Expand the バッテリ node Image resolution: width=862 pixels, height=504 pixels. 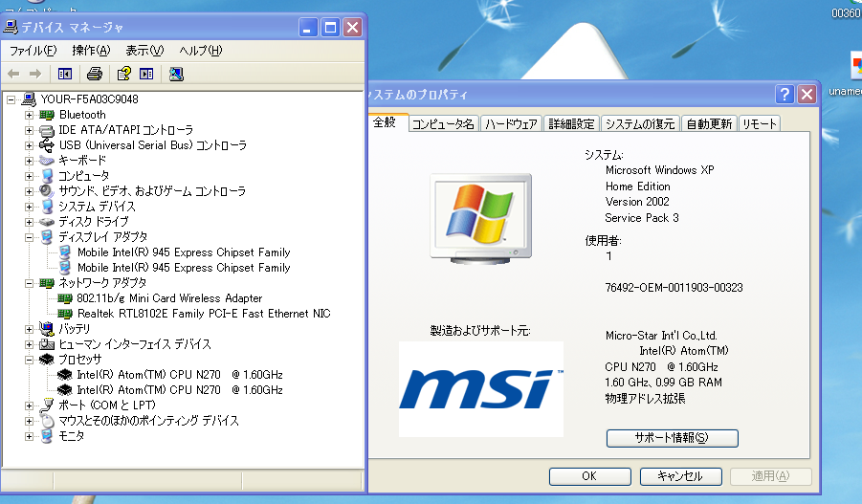(29, 329)
